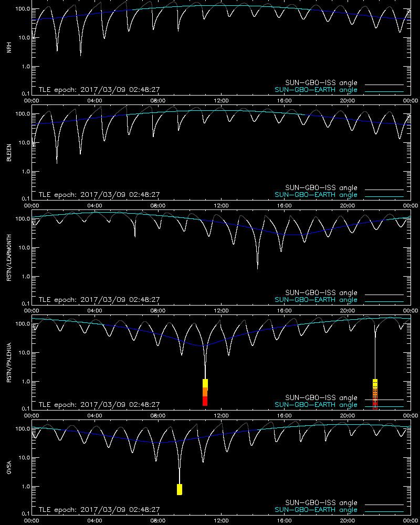Select the TLE epoch text in LEARMONTH panel

point(99,300)
